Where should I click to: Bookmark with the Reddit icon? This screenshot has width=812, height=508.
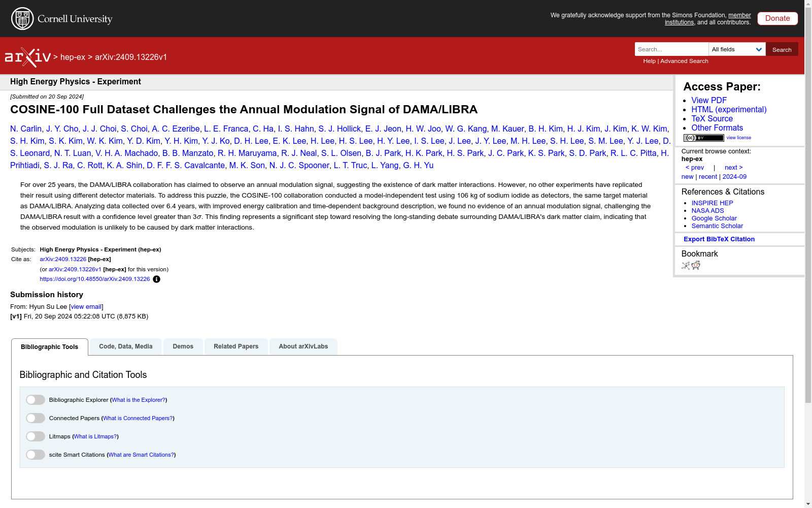point(696,265)
